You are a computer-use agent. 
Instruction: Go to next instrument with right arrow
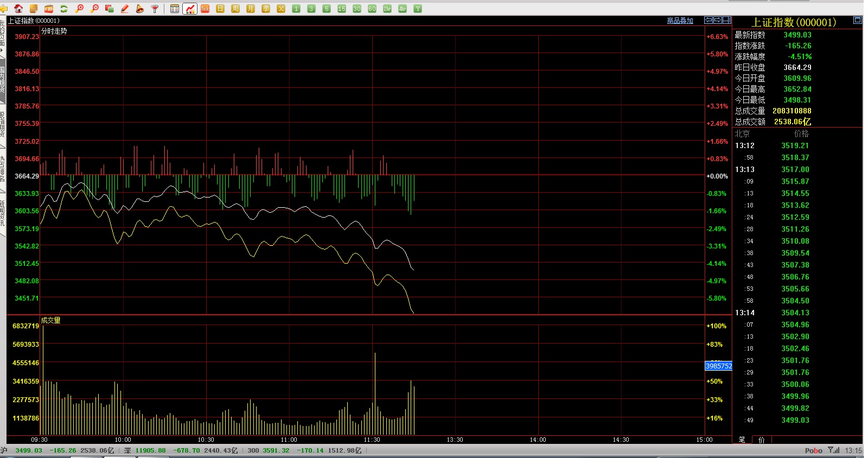pos(718,20)
